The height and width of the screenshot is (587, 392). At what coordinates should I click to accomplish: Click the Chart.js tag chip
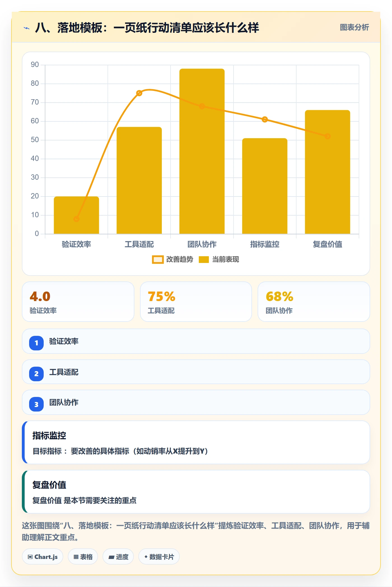(x=43, y=557)
